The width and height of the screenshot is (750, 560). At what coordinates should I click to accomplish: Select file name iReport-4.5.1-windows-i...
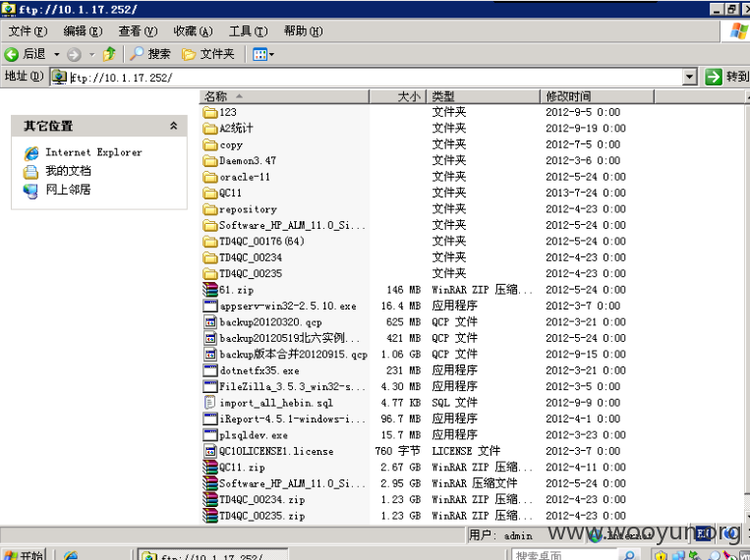pos(292,419)
